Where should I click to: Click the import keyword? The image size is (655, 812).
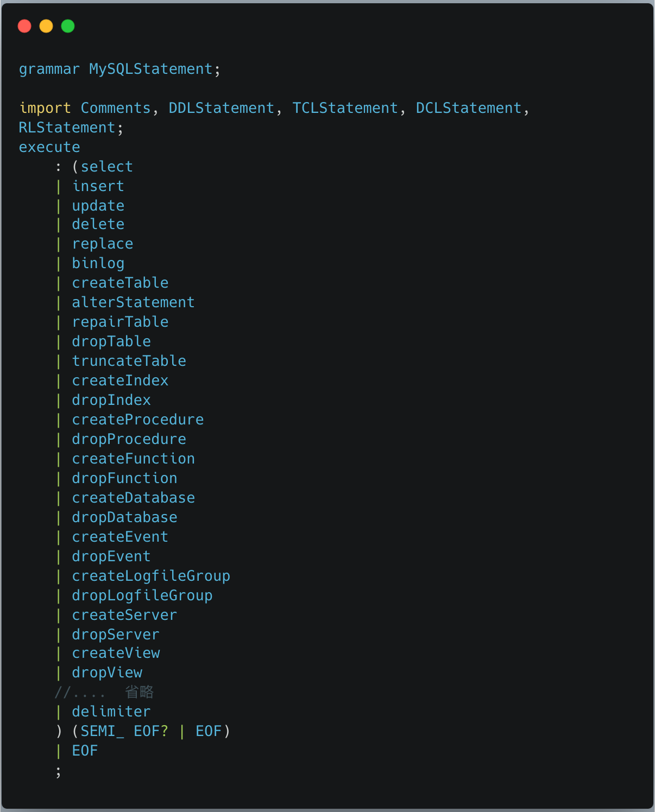pos(45,108)
